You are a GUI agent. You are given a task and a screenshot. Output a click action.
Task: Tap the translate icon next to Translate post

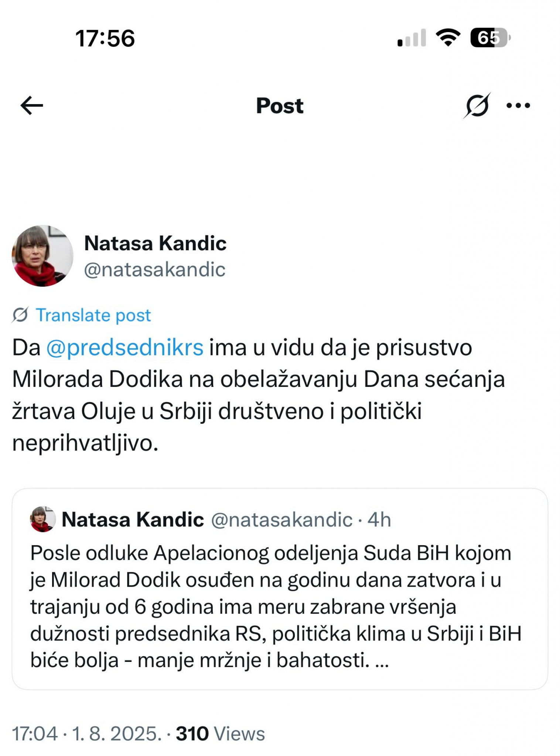20,314
